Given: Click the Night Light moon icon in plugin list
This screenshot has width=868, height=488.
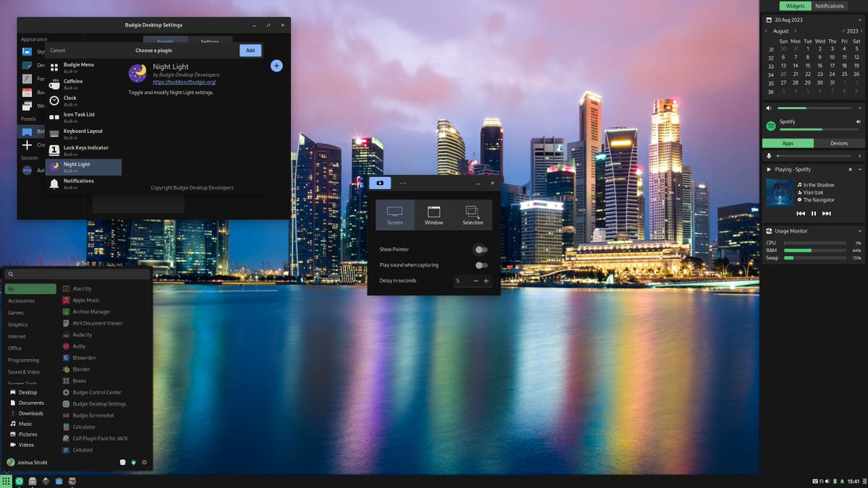Looking at the screenshot, I should click(53, 166).
